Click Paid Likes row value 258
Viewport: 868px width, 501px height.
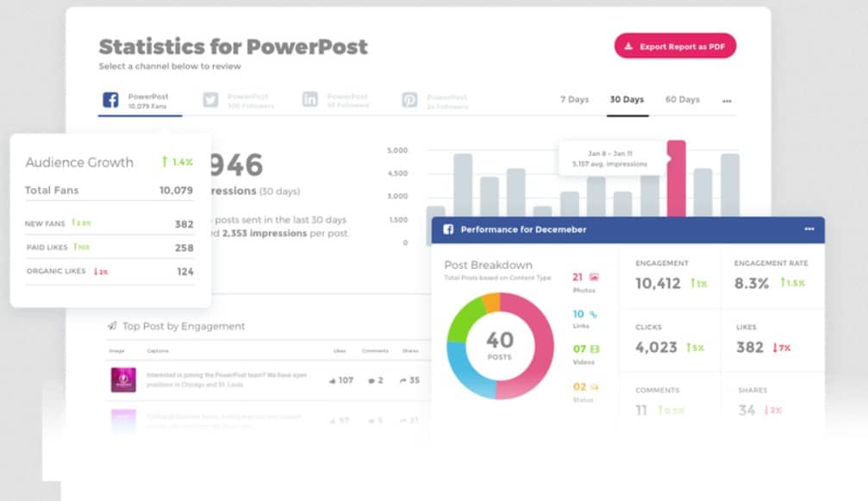pos(184,248)
